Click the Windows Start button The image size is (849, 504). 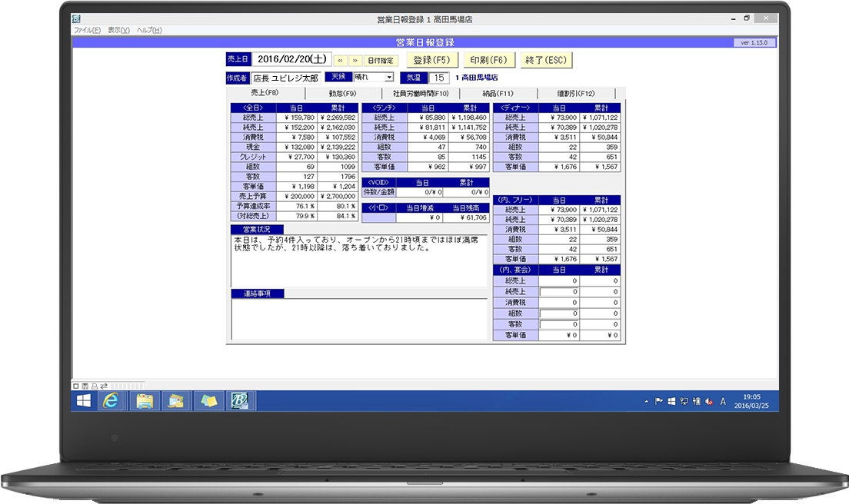coord(83,400)
